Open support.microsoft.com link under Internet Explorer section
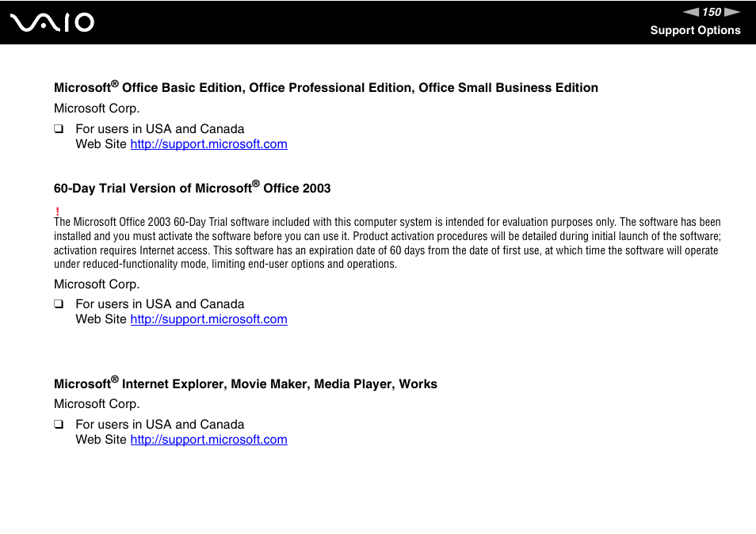 (208, 440)
